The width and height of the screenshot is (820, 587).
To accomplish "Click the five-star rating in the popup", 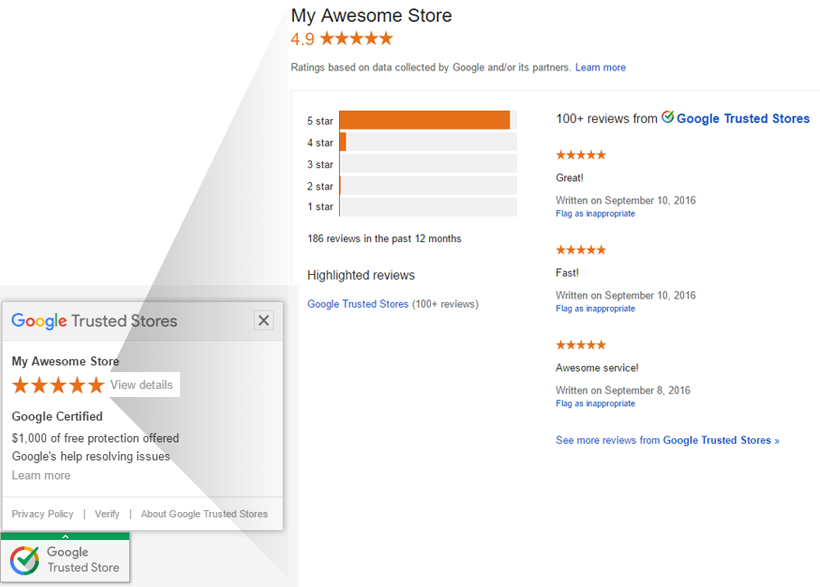I will (58, 385).
